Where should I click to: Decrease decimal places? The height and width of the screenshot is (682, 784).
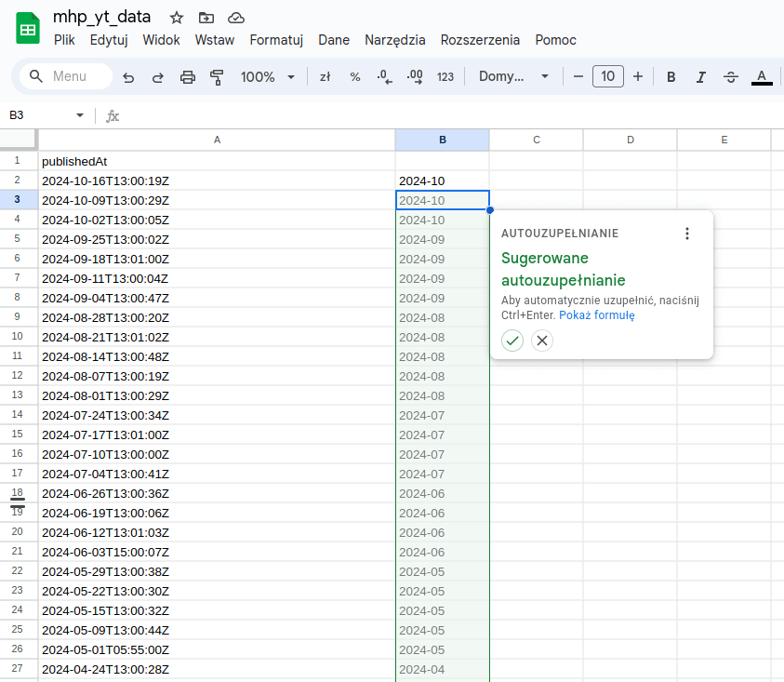(x=384, y=76)
